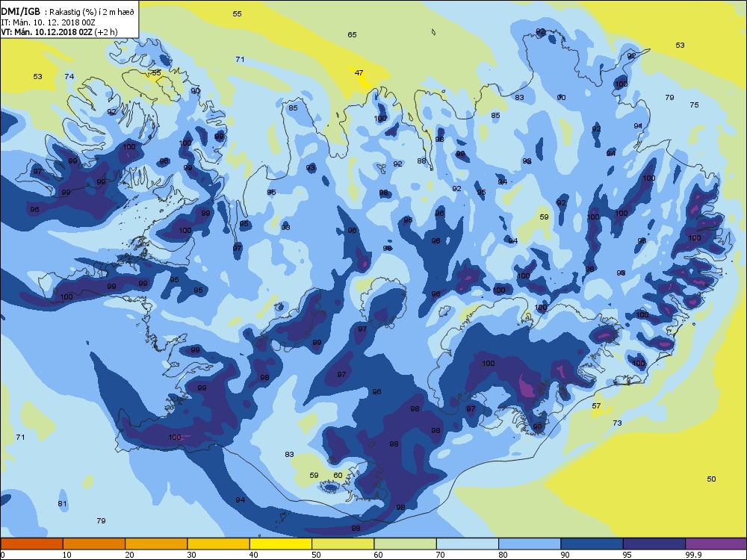
Task: Click the bright yellow 40–50 legend swatch
Action: 281,544
